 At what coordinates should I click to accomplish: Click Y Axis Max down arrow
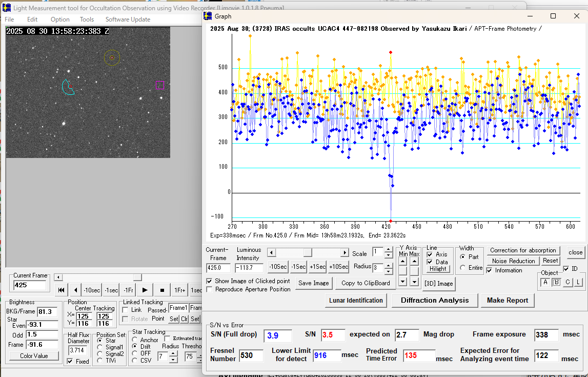414,281
